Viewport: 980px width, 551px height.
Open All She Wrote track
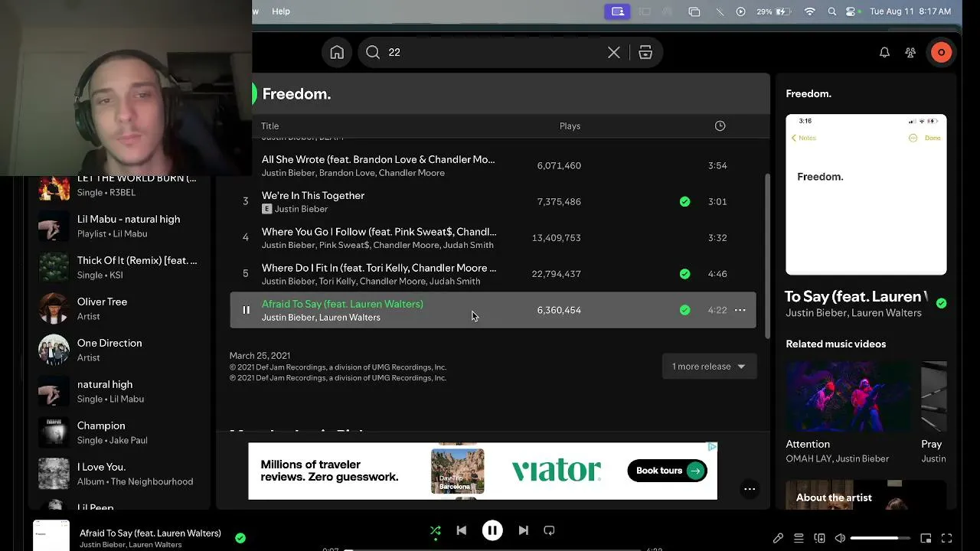[378, 159]
